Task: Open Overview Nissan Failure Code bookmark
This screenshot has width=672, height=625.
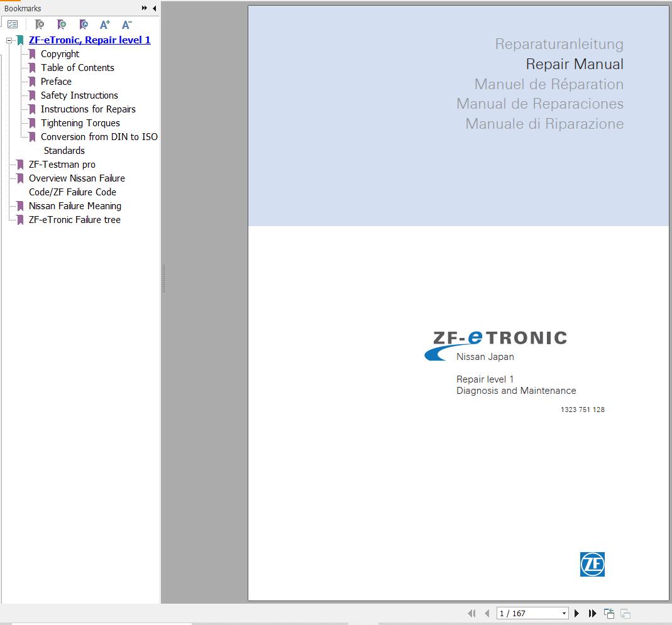Action: click(x=77, y=185)
